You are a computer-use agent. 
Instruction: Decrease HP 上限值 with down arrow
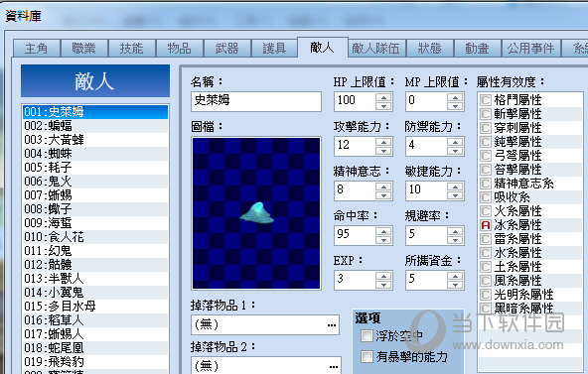coord(383,106)
